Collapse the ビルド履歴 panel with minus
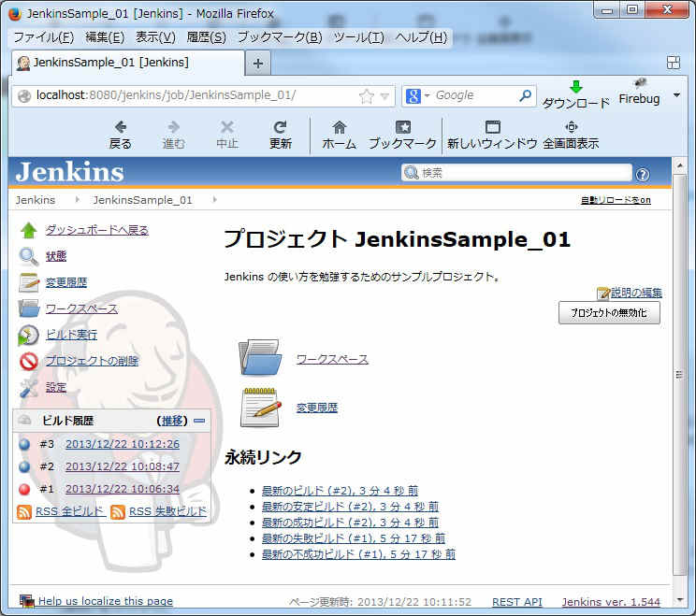The height and width of the screenshot is (616, 696). 200,421
